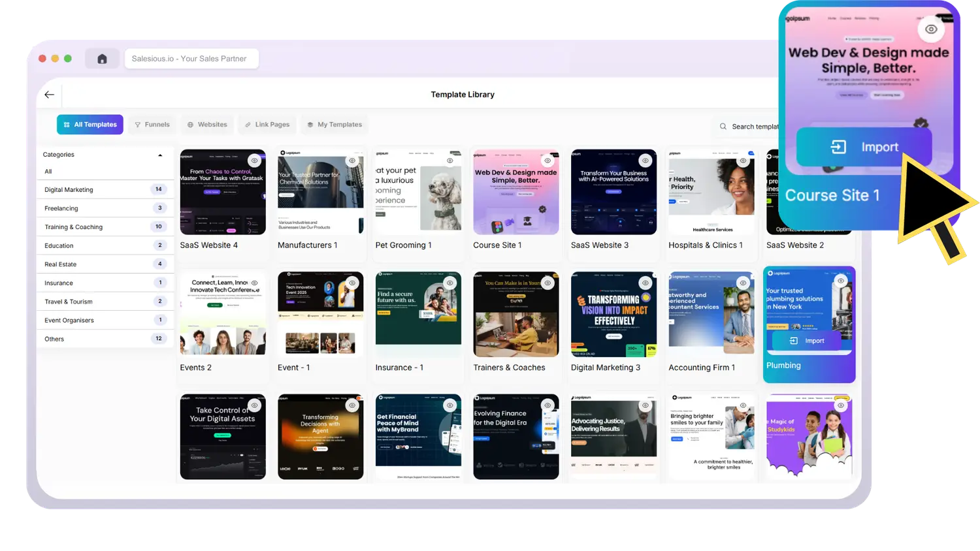Click eye icon on Pet Grooming 1

pos(449,161)
